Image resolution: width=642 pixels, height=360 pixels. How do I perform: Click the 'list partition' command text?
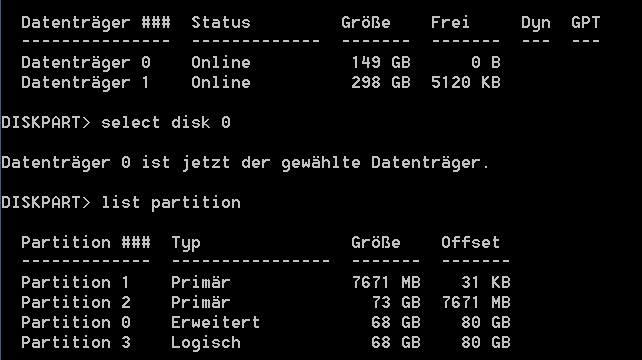(x=171, y=203)
